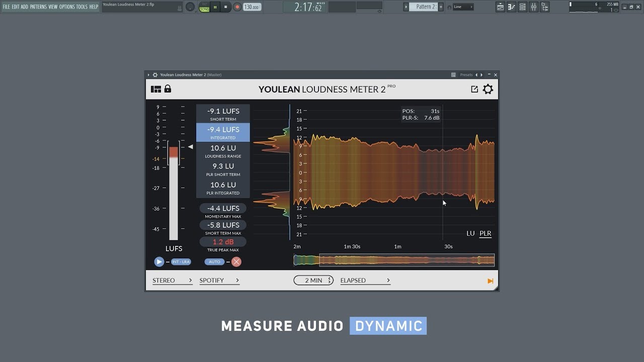Open the Playlist window icon

pos(500,7)
